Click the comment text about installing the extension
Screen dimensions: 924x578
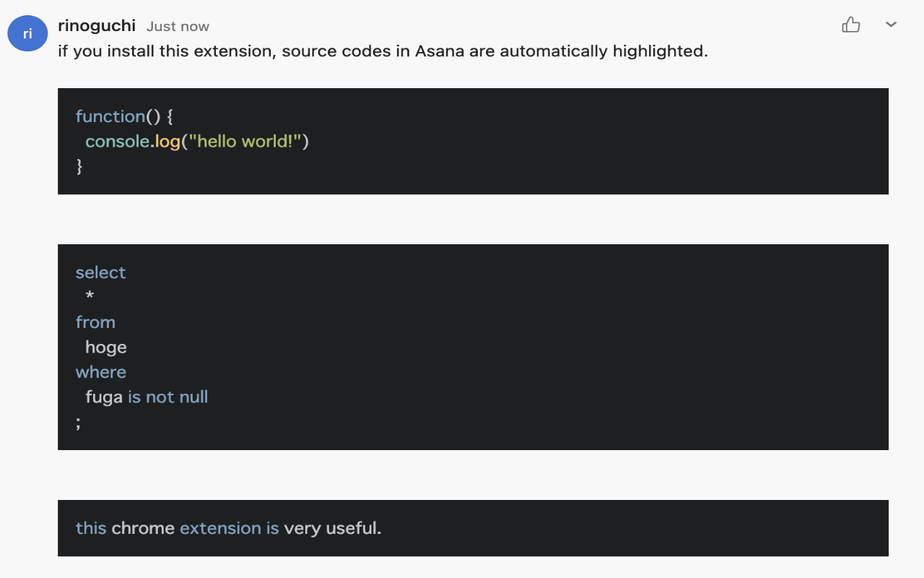pos(381,51)
